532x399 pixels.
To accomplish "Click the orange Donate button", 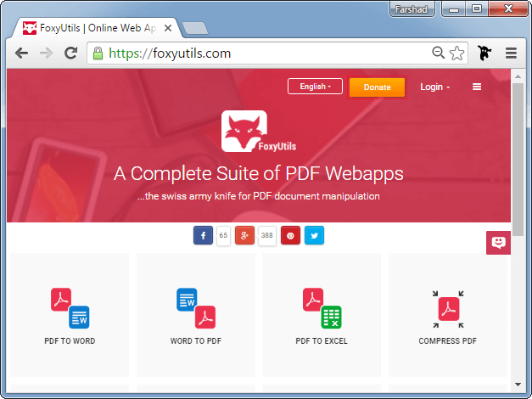I will tap(377, 87).
